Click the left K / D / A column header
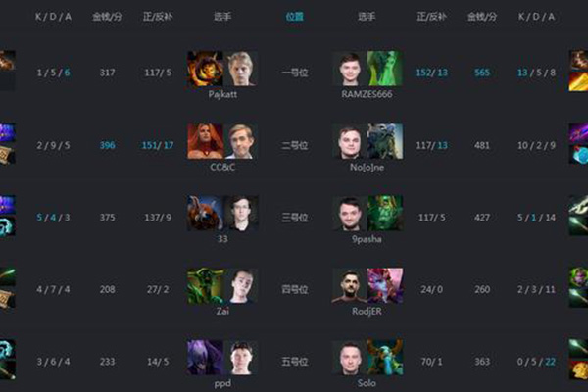Viewport: 588px width, 392px height. (53, 17)
